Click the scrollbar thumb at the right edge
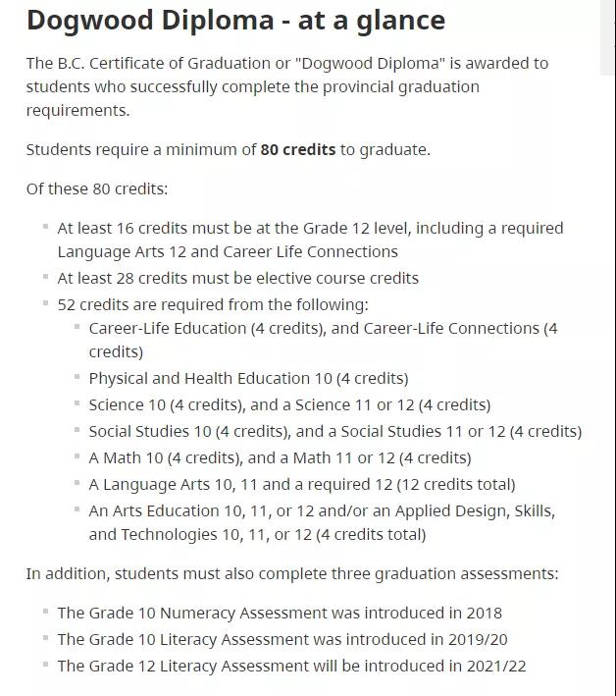This screenshot has height=696, width=616. (x=607, y=37)
